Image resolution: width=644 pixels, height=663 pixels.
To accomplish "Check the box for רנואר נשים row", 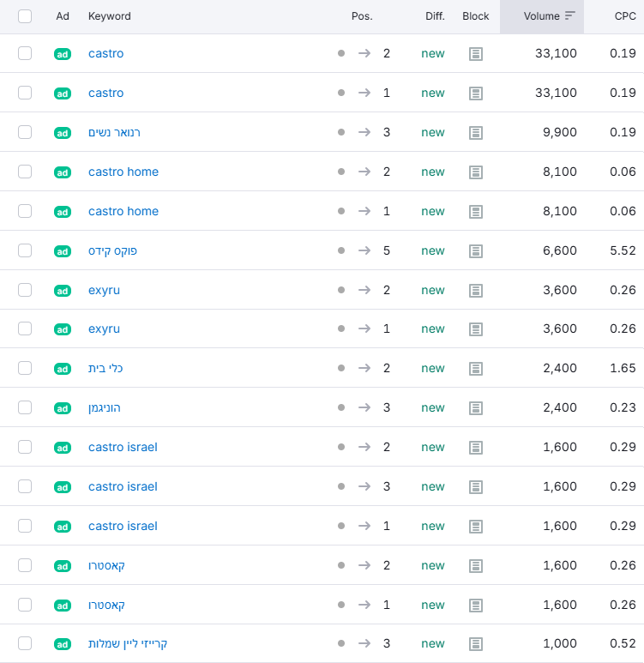I will 25,132.
